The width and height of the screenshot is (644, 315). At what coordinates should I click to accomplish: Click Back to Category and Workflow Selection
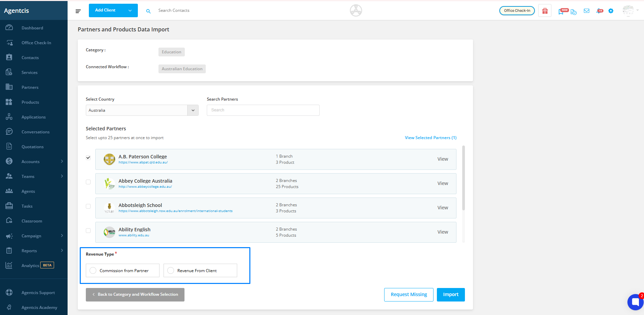[135, 295]
